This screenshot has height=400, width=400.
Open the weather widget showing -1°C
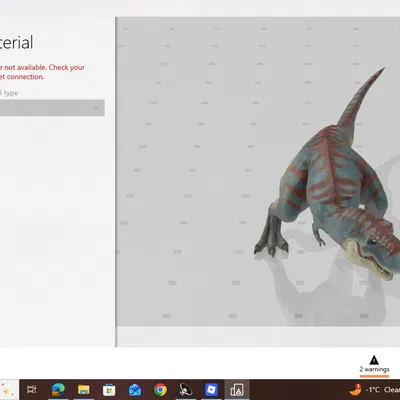click(x=375, y=389)
